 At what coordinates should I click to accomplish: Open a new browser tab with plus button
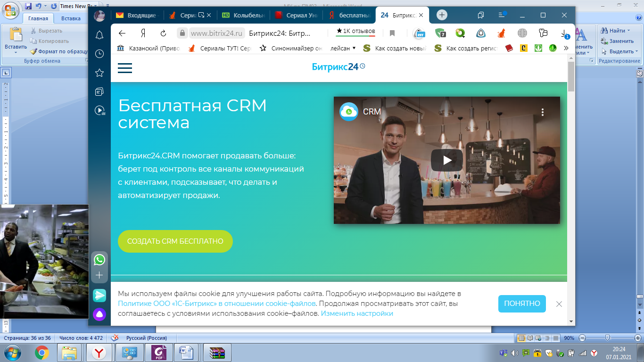(x=442, y=15)
